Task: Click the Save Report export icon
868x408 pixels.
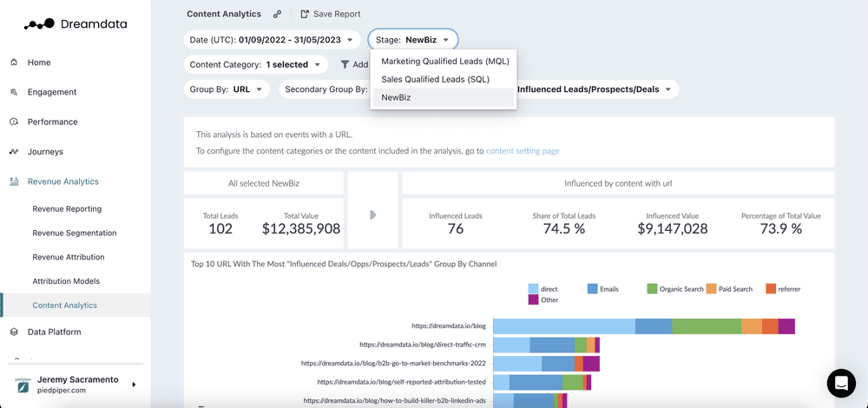Action: tap(305, 14)
